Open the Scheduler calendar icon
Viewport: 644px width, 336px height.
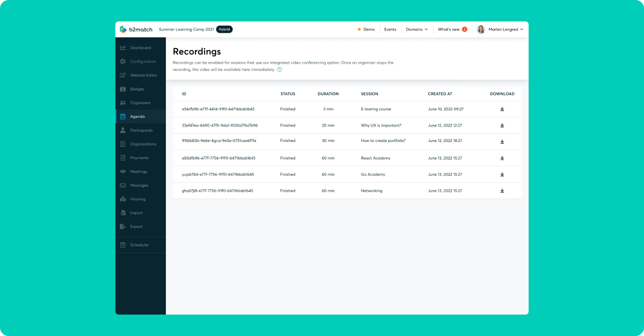click(122, 244)
